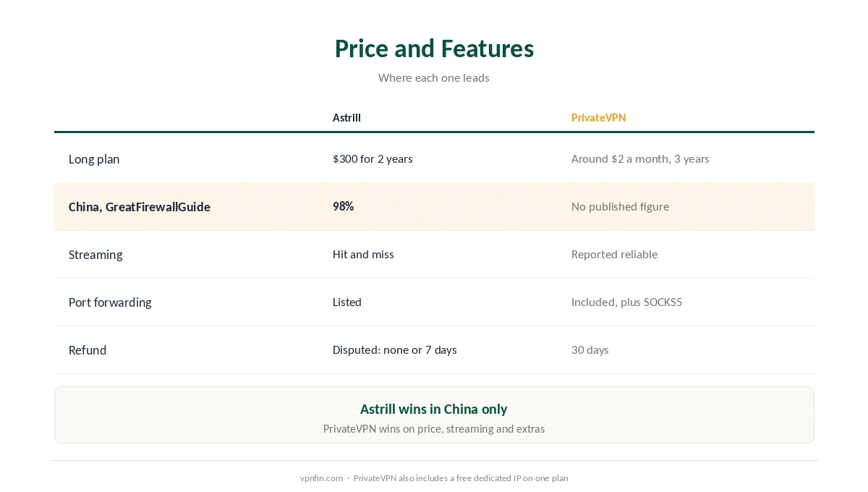Click the vpnfin.com footer text

coord(321,478)
